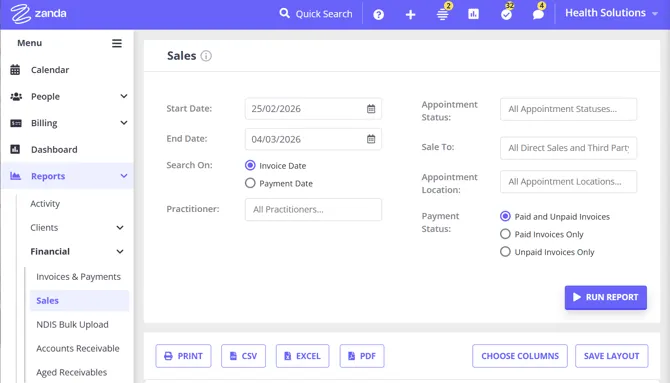Open Invoices & Payments report
The image size is (670, 383).
(x=78, y=277)
